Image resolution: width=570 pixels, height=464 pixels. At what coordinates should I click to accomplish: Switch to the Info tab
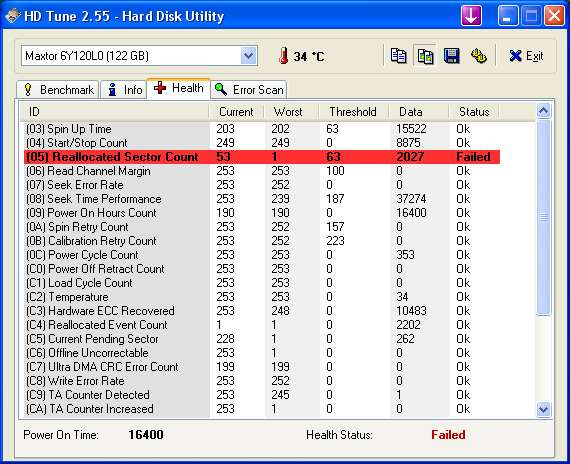[x=124, y=89]
